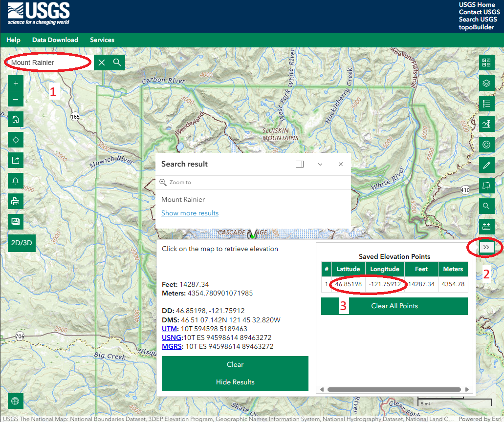
Task: Zoom out on the map
Action: (x=16, y=99)
